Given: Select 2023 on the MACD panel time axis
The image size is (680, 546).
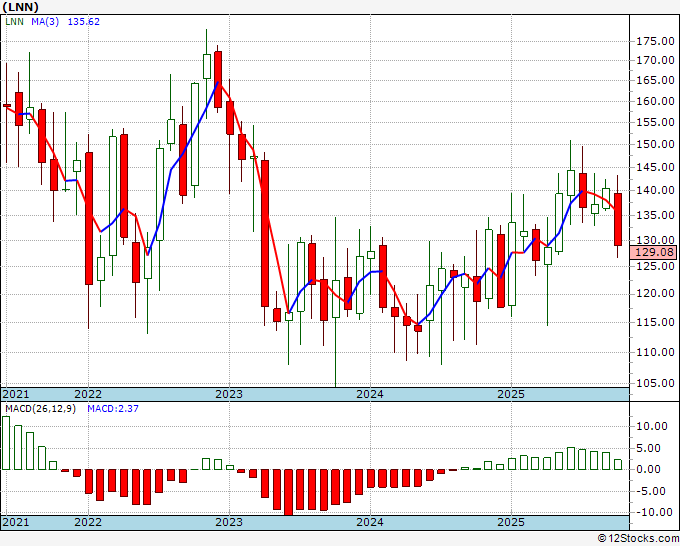Looking at the screenshot, I should [x=229, y=522].
